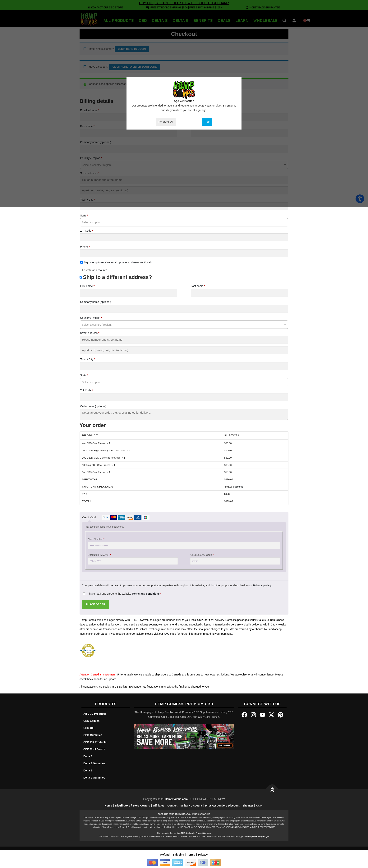The image size is (368, 868).
Task: Expand the shipping State dropdown
Action: [x=184, y=382]
